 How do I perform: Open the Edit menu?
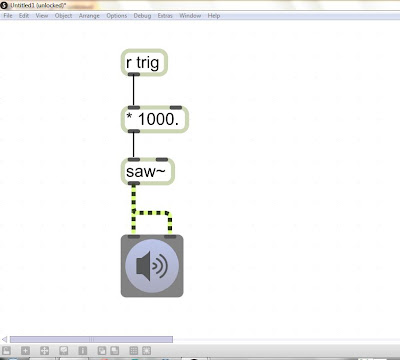tap(24, 16)
